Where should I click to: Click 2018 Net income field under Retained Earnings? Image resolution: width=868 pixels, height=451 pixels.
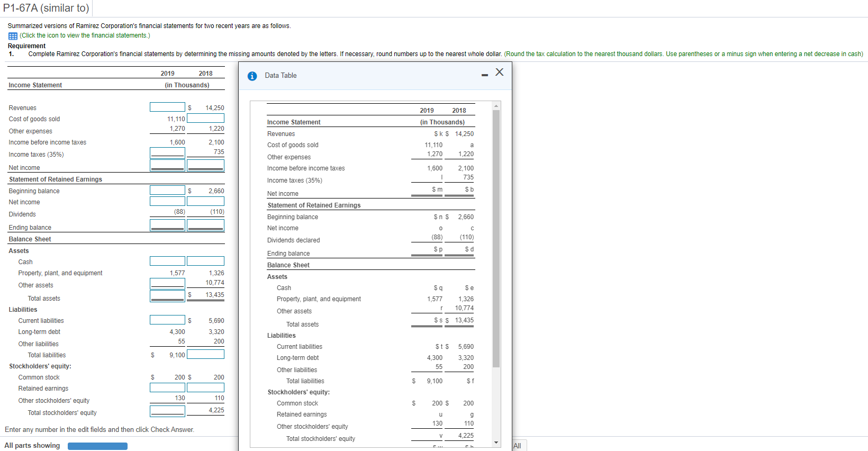205,201
